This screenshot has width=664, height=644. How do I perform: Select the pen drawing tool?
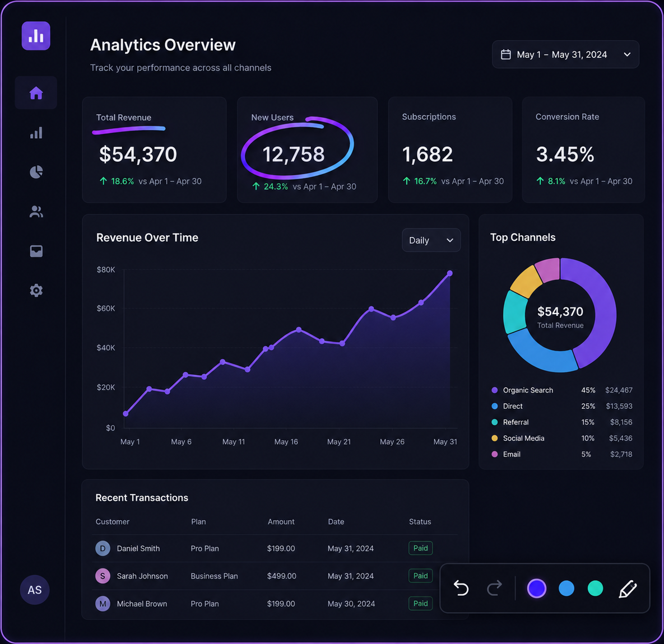628,589
